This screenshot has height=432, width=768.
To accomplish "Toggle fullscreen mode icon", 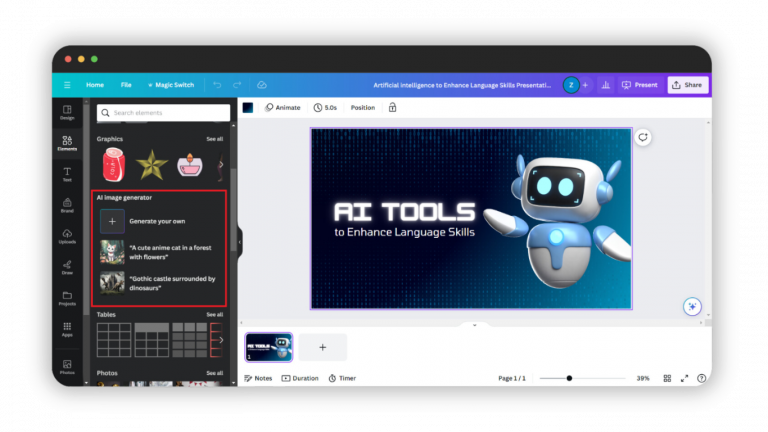I will pos(684,378).
